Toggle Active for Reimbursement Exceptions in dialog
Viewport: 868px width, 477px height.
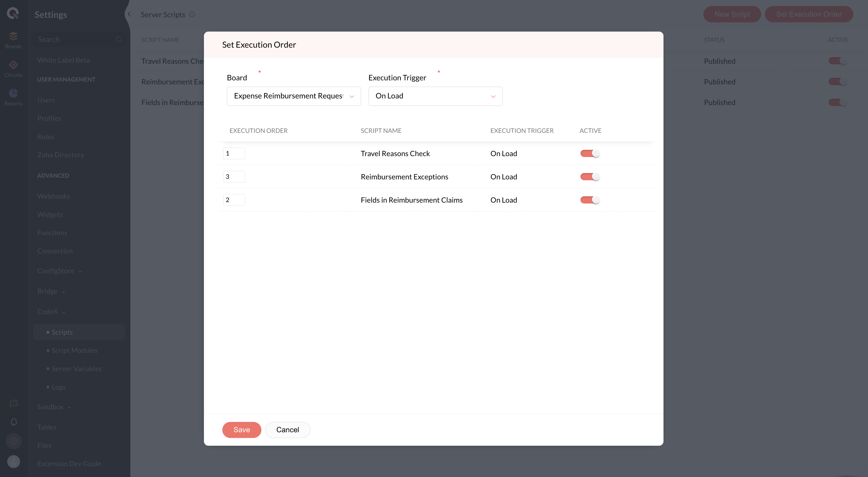[x=590, y=177]
